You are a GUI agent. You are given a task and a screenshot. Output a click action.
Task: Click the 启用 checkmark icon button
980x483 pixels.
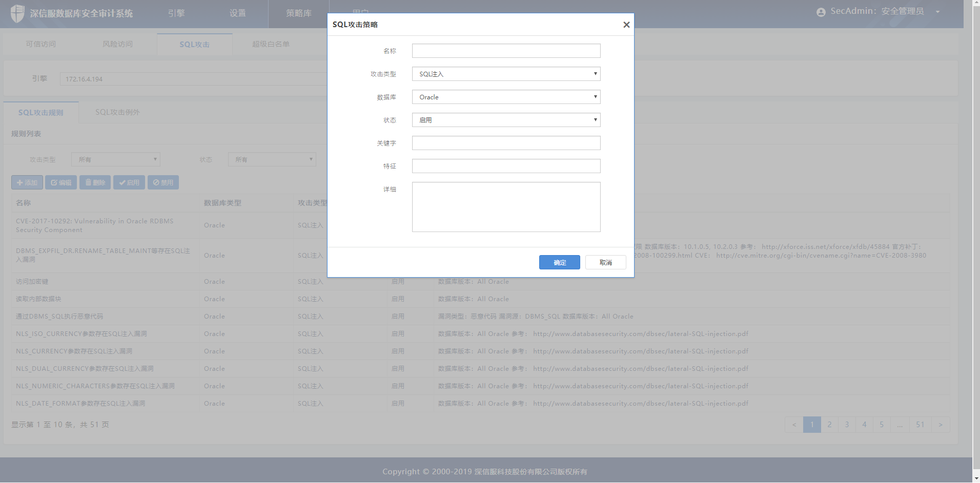(129, 182)
